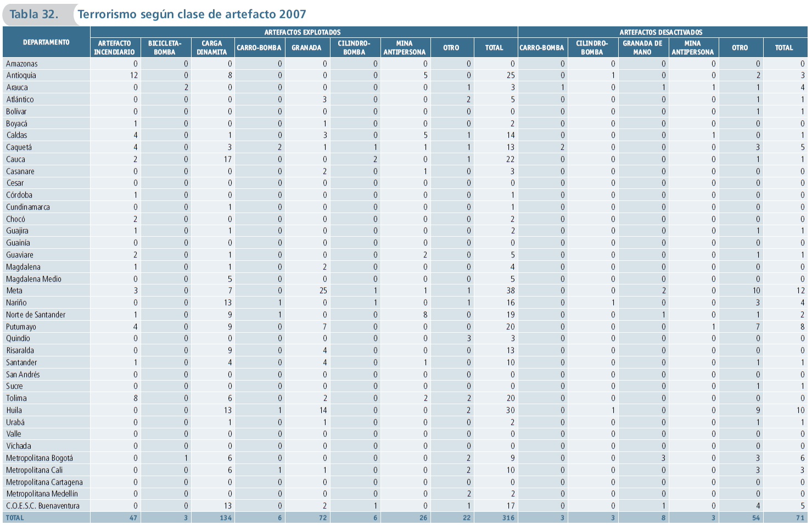
Task: Select the "San Andrés" row label
Action: pyautogui.click(x=23, y=375)
